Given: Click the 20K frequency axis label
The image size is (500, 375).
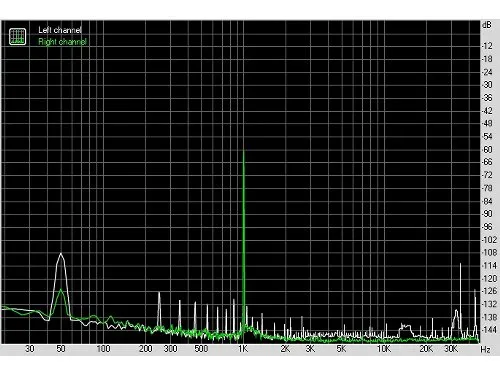Looking at the screenshot, I should tap(426, 349).
